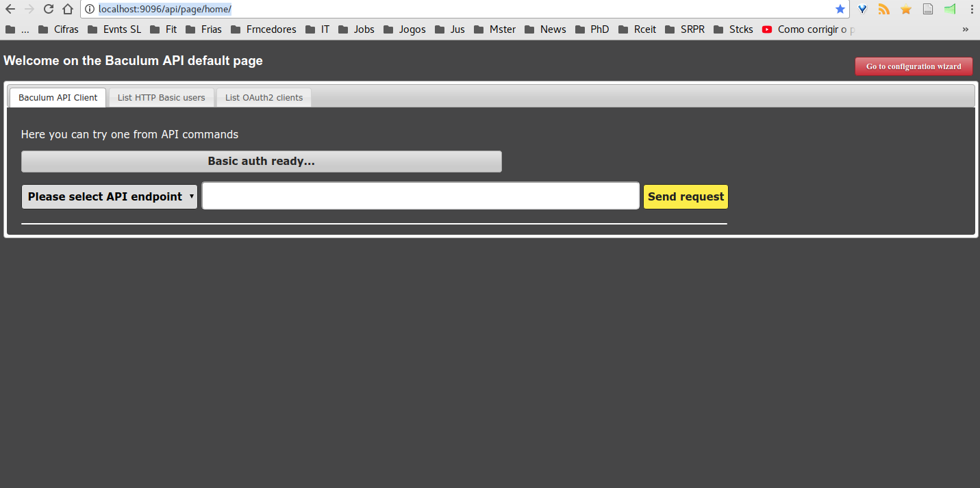
Task: Click the bookmark star in address bar
Action: pos(840,10)
